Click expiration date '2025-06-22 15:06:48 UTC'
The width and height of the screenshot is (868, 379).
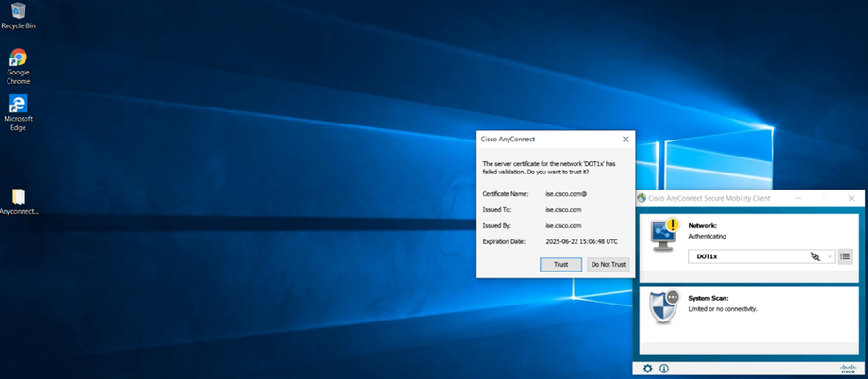pyautogui.click(x=582, y=241)
